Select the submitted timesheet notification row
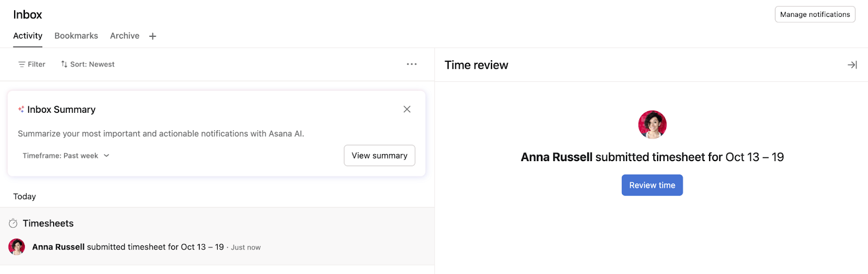 [x=217, y=247]
